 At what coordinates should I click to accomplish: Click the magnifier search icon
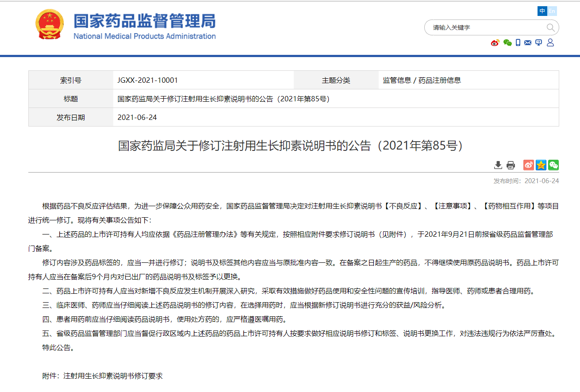pyautogui.click(x=551, y=27)
